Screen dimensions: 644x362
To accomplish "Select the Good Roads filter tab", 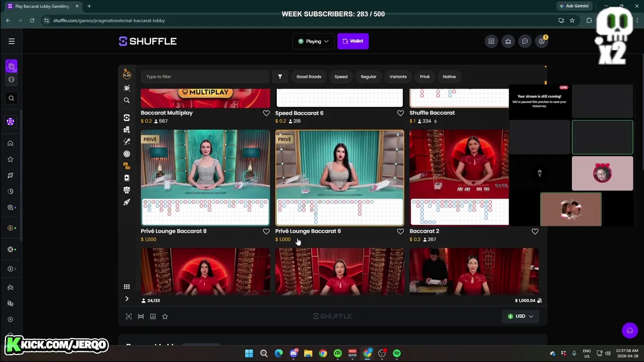I will coord(309,76).
